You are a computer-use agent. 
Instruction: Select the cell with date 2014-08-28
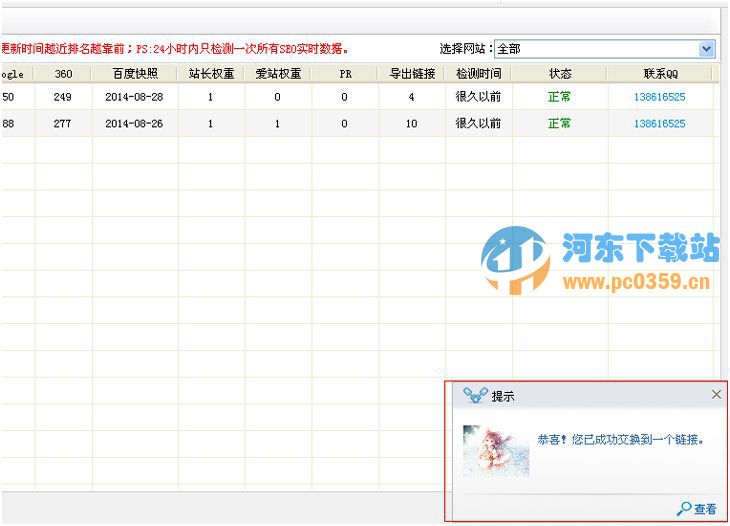point(134,97)
